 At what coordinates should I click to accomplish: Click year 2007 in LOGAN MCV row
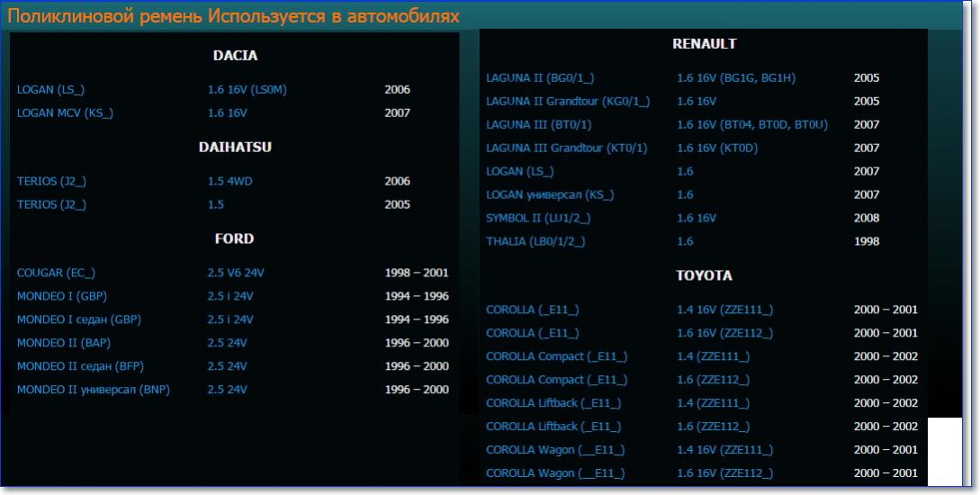point(397,112)
